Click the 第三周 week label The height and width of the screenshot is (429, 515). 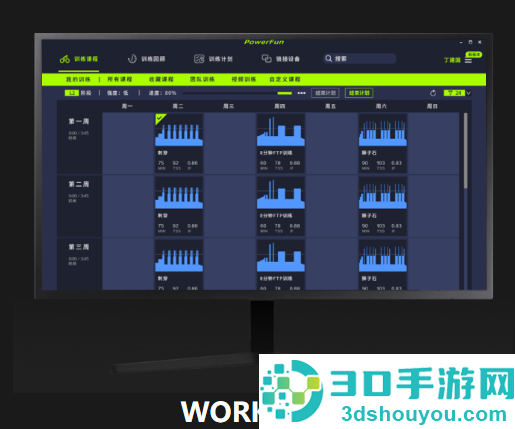79,247
